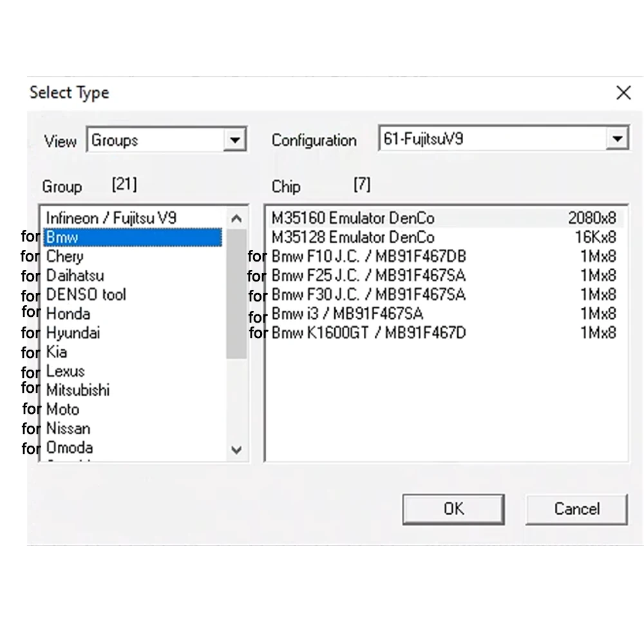This screenshot has height=644, width=644.
Task: Choose the Moto group
Action: pyautogui.click(x=133, y=410)
